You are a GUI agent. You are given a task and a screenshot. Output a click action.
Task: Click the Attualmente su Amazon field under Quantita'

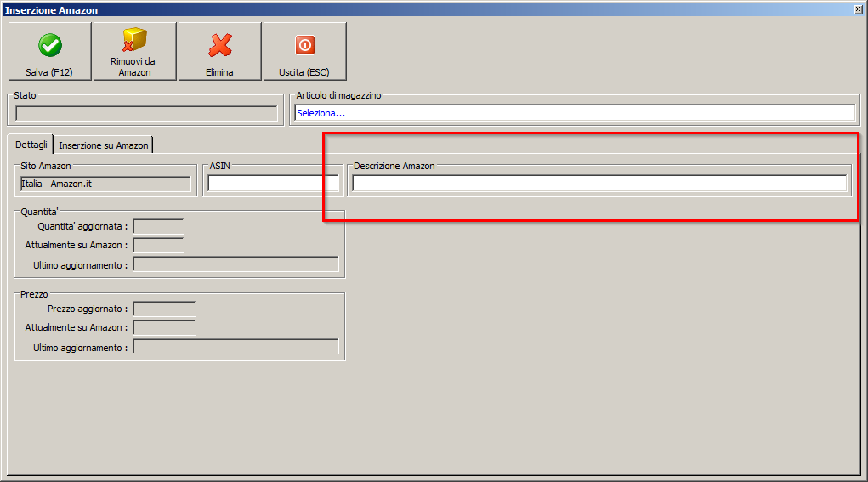pos(158,245)
